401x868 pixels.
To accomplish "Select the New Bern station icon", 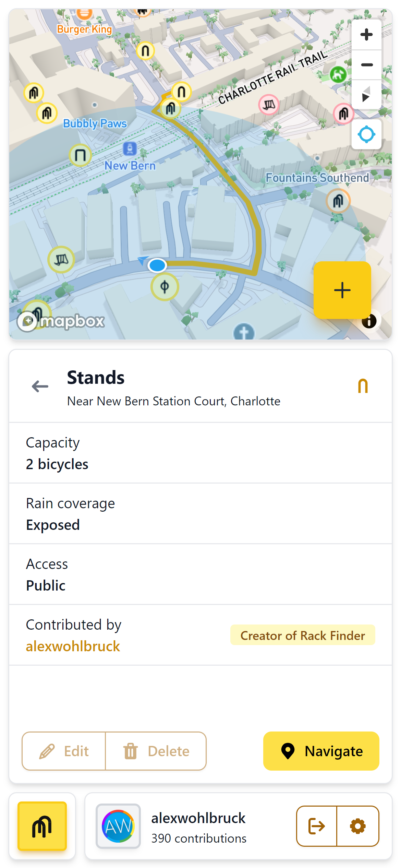I will pos(130,149).
